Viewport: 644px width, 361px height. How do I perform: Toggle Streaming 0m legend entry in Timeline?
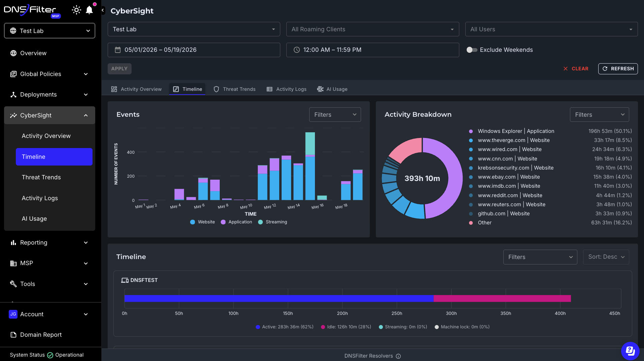pyautogui.click(x=403, y=327)
